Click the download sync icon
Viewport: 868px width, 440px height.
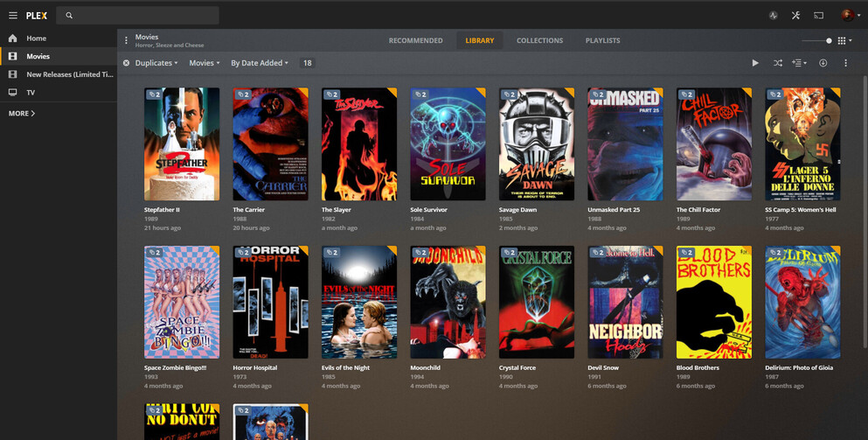point(823,63)
